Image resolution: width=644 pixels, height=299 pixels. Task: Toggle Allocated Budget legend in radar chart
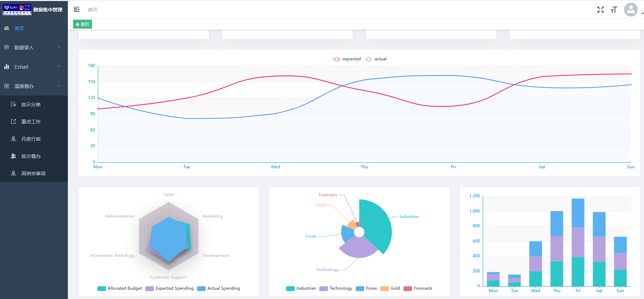tap(120, 288)
